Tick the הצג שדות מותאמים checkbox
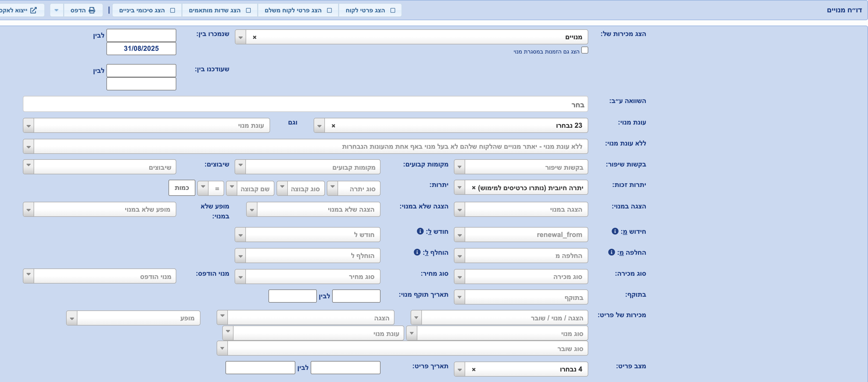The height and width of the screenshot is (382, 868). point(249,10)
